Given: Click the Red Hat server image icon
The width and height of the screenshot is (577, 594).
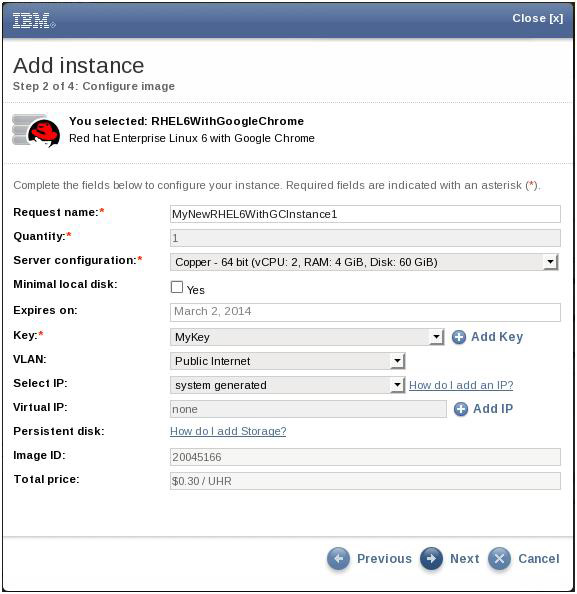Looking at the screenshot, I should [36, 130].
